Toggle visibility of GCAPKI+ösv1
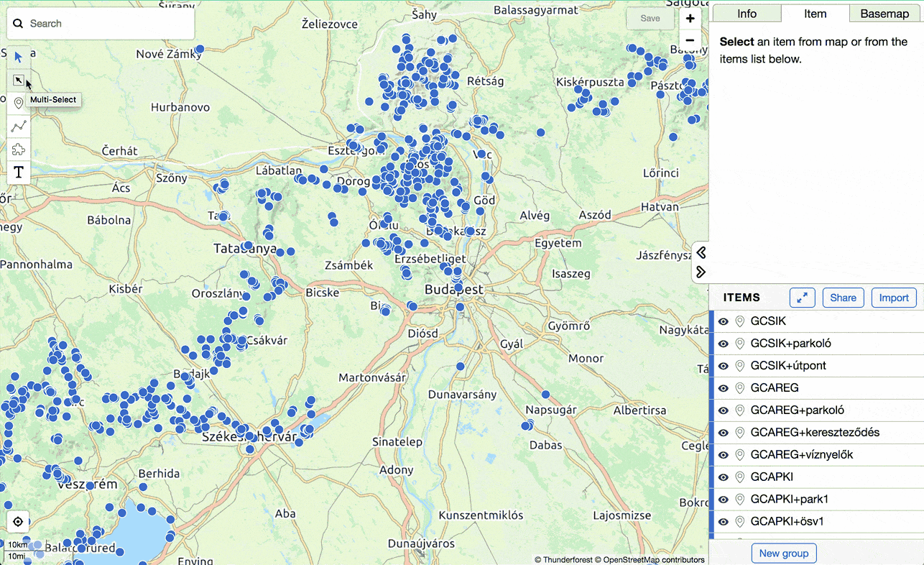This screenshot has width=924, height=565. tap(724, 521)
